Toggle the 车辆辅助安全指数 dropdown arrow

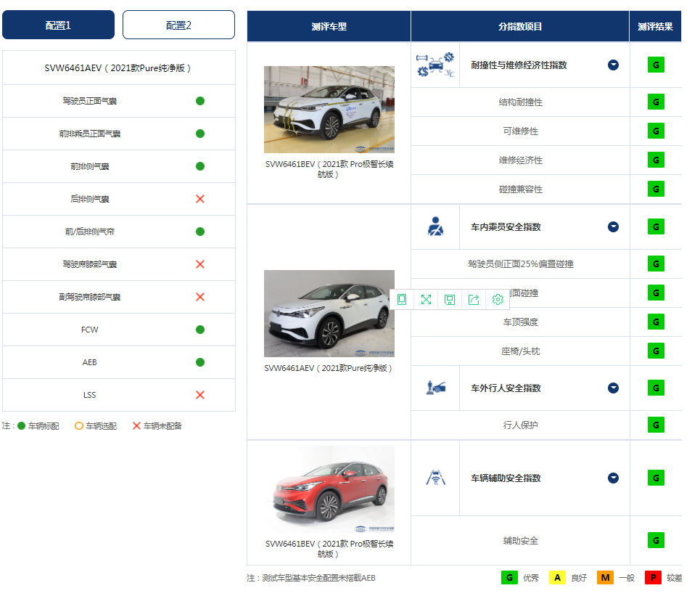tap(613, 478)
